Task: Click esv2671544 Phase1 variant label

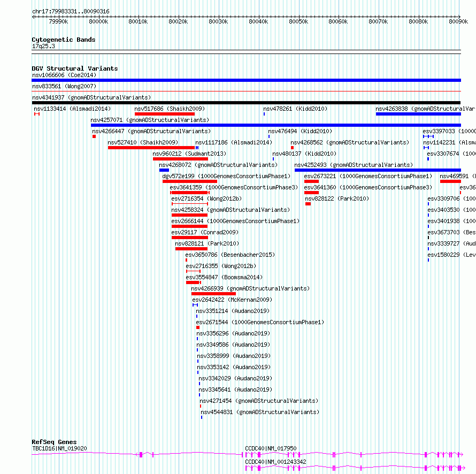Action: click(260, 322)
